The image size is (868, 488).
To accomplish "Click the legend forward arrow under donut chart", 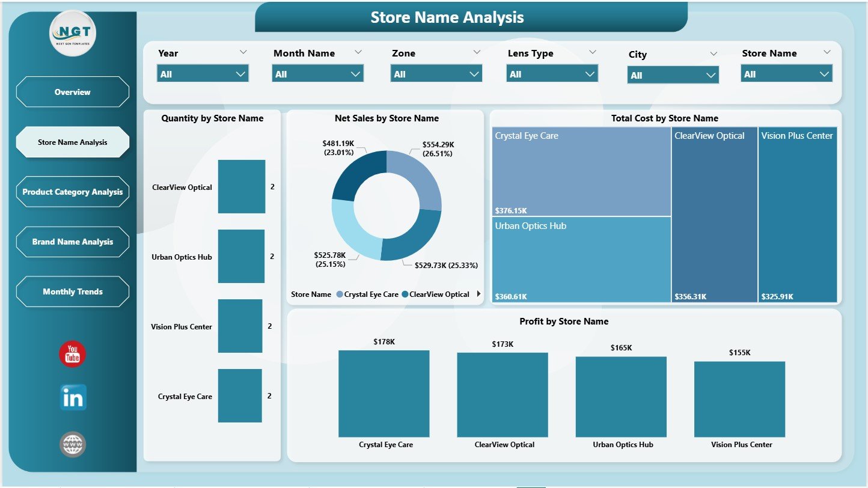I will (478, 294).
